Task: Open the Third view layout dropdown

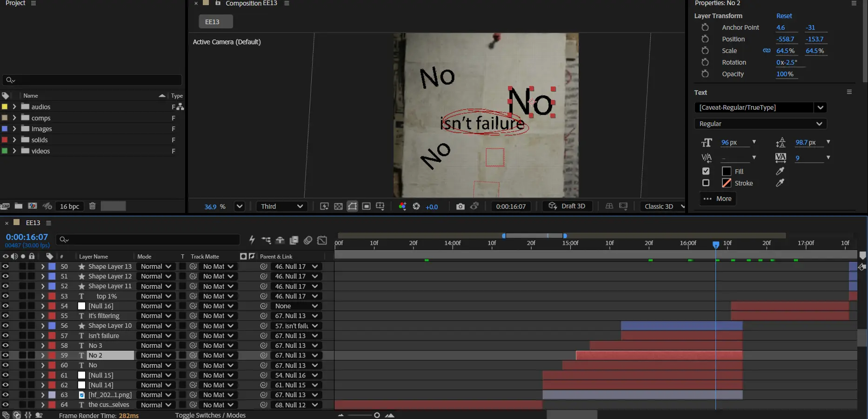Action: click(x=281, y=206)
